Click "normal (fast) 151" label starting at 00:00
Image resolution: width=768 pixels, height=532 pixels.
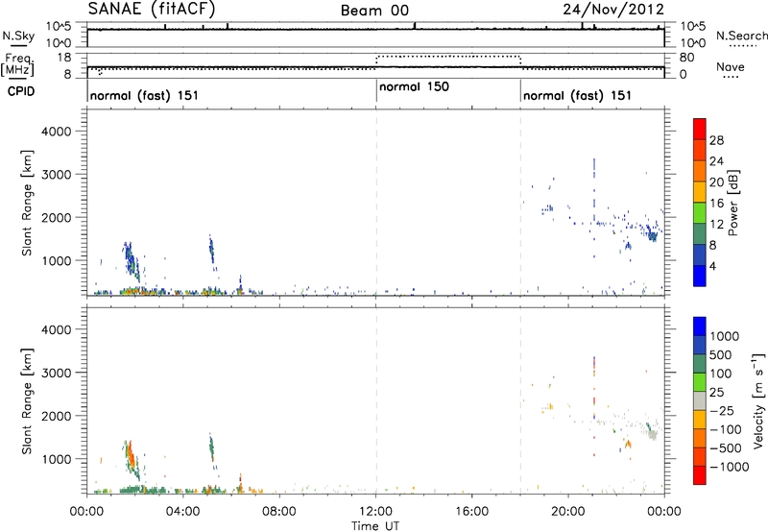(144, 95)
